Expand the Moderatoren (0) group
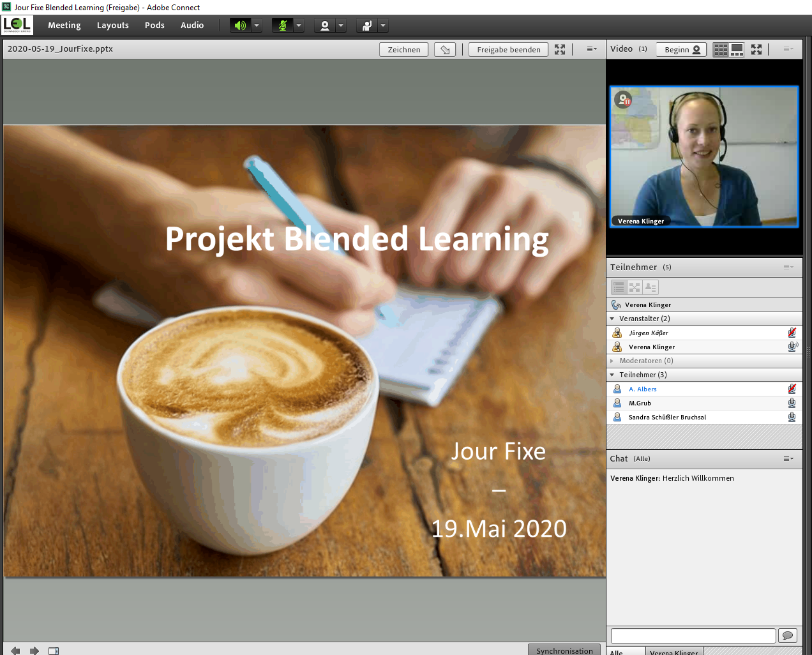 (612, 361)
